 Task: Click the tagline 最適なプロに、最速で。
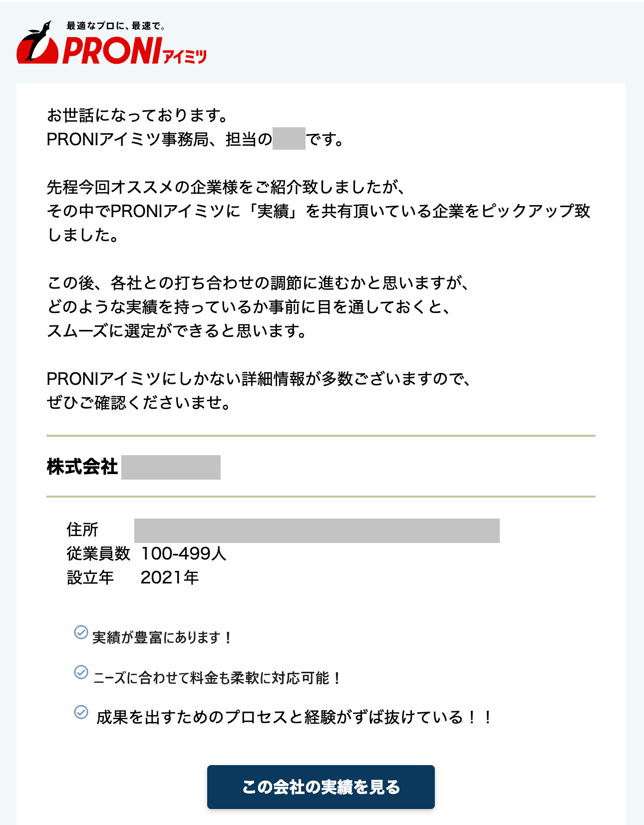(116, 26)
